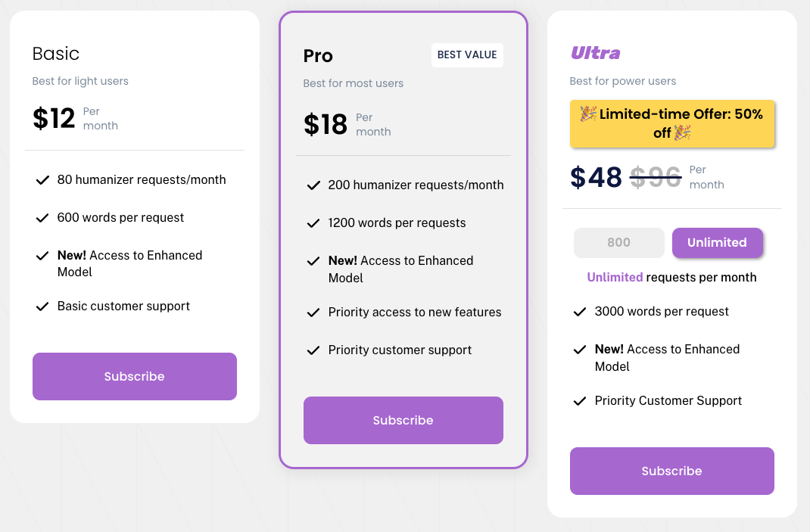Image resolution: width=810 pixels, height=532 pixels.
Task: Click checkmark beside 1200 words per requests
Action: click(313, 223)
